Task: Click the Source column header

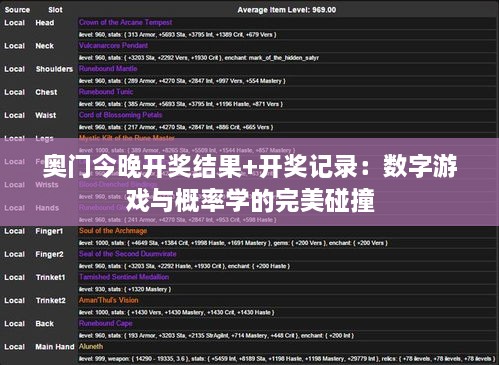Action: (x=17, y=10)
